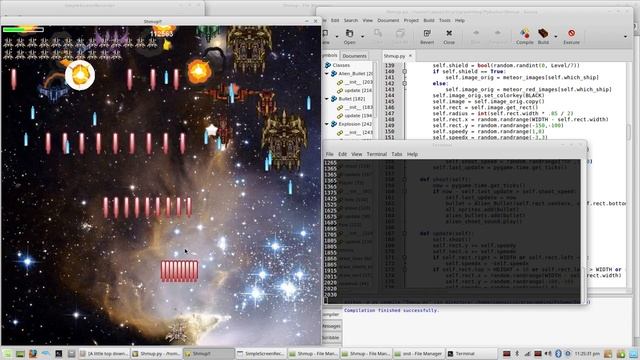Click the green shield bar in the game window

(x=23, y=29)
